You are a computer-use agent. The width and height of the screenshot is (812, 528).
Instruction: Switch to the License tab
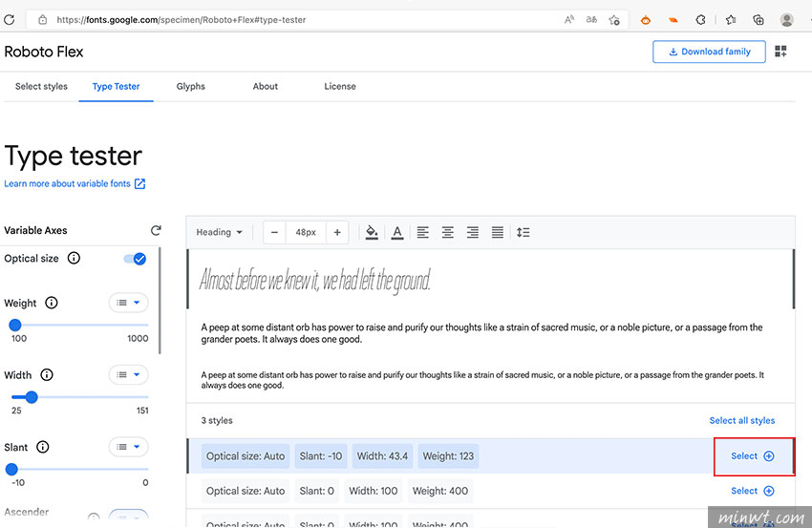click(340, 87)
